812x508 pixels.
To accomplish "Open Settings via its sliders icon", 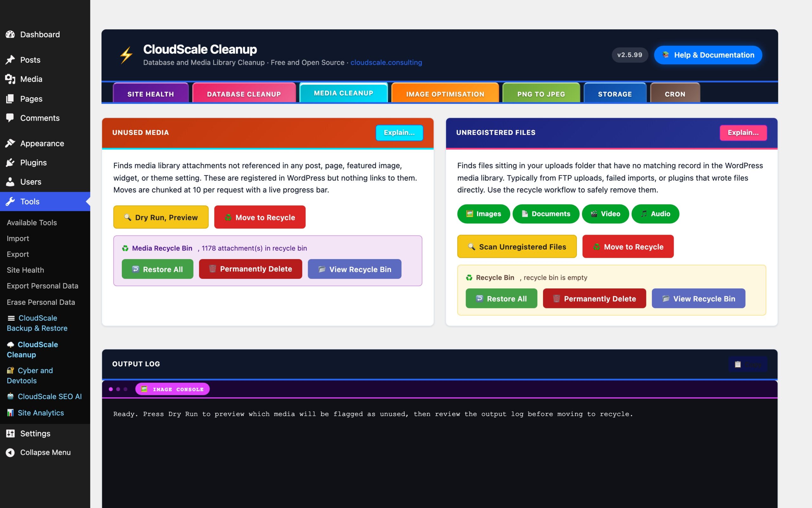I will pyautogui.click(x=10, y=433).
